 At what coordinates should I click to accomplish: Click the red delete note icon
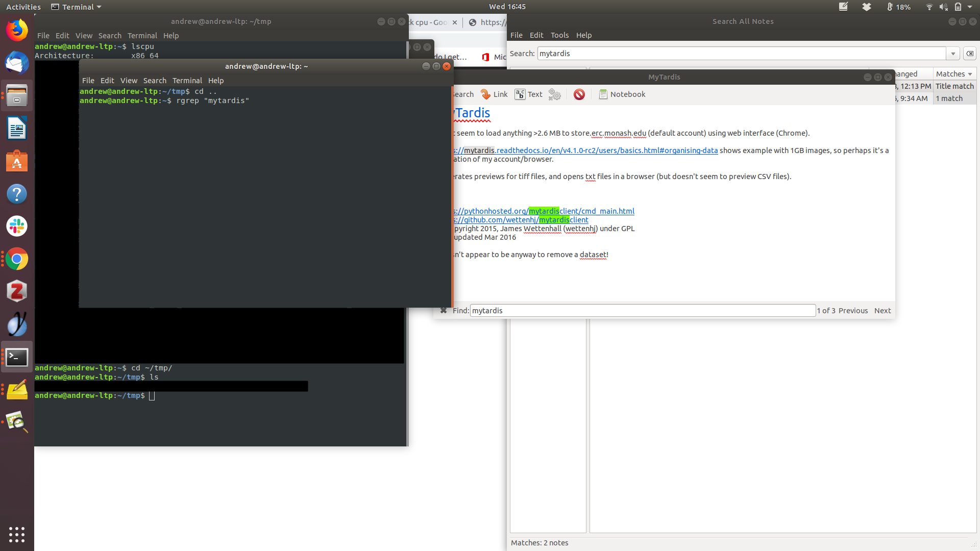point(579,94)
